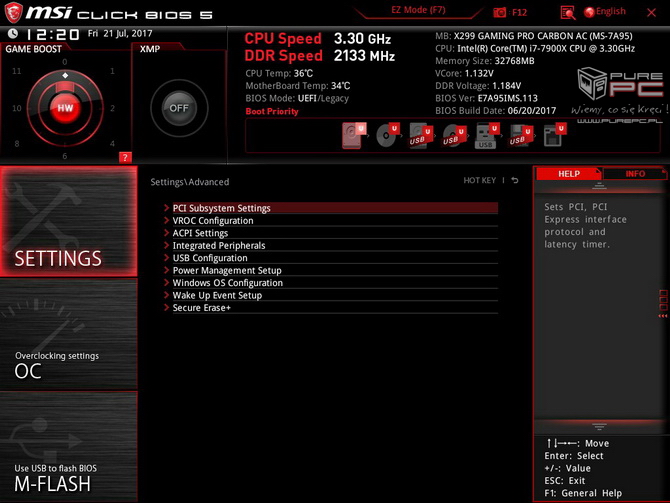The width and height of the screenshot is (670, 503).
Task: Select the USB CD/DVD boot device
Action: (x=454, y=135)
